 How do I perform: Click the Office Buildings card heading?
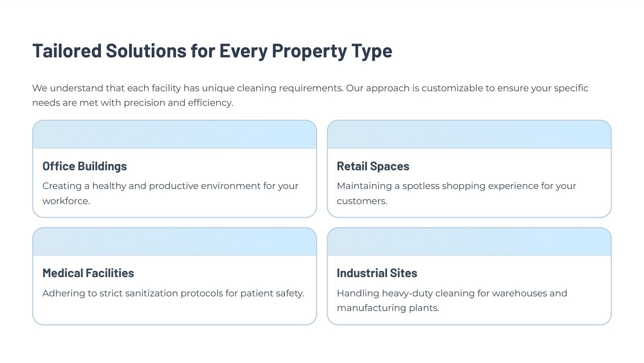pos(85,166)
